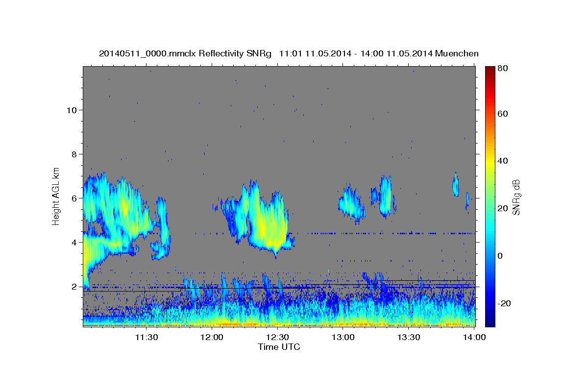Click the height axis label 8
Image resolution: width=588 pixels, height=392 pixels.
74,154
